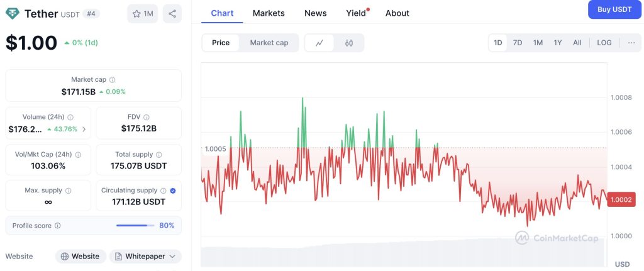Toggle chart to Price view
Image resolution: width=644 pixels, height=271 pixels.
coord(221,43)
